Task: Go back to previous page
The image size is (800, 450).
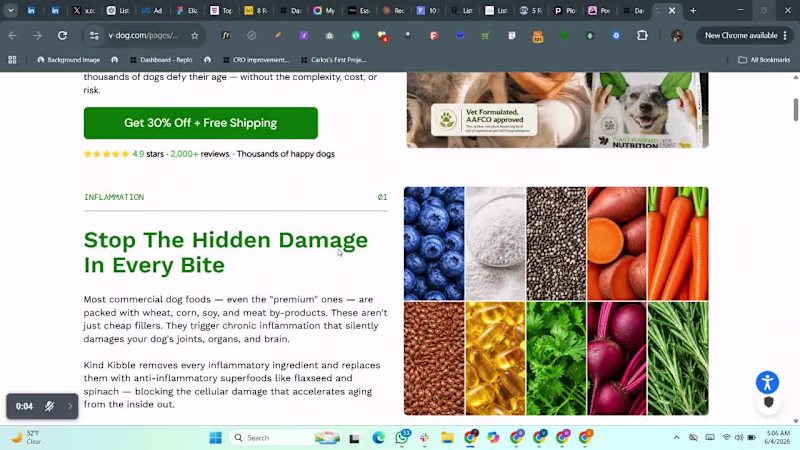Action: point(13,36)
